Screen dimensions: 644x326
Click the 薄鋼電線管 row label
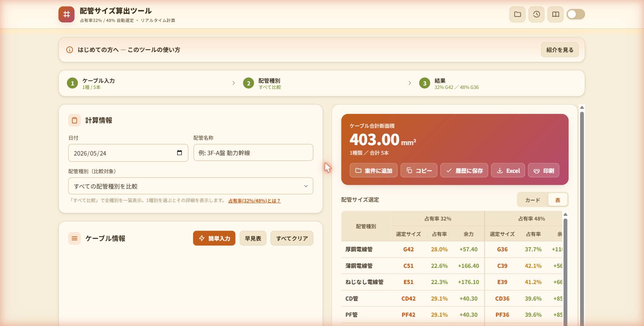[359, 266]
